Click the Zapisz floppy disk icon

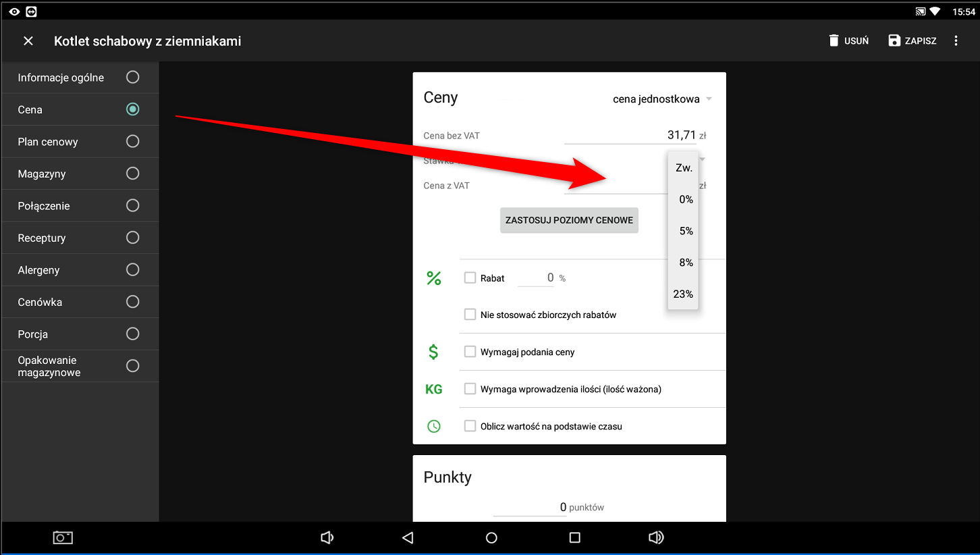(894, 41)
